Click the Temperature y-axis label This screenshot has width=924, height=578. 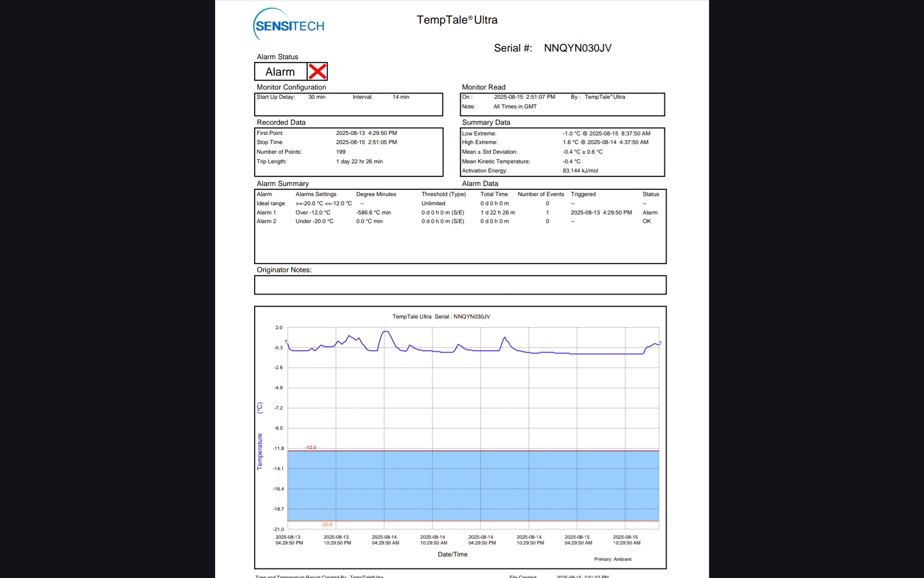[x=260, y=451]
